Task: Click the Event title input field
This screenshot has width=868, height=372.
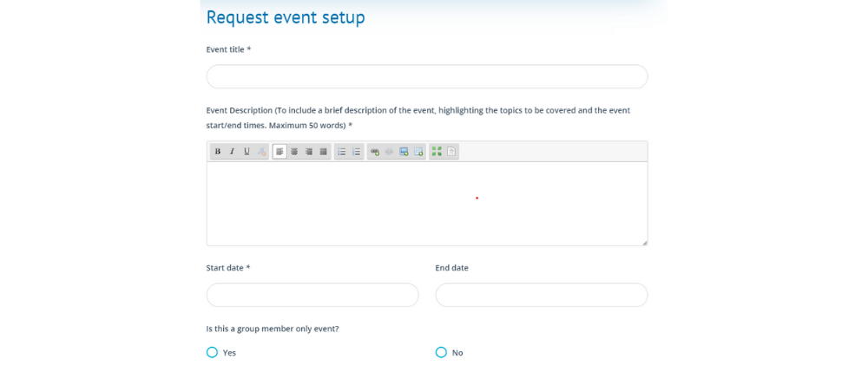Action: pos(426,76)
